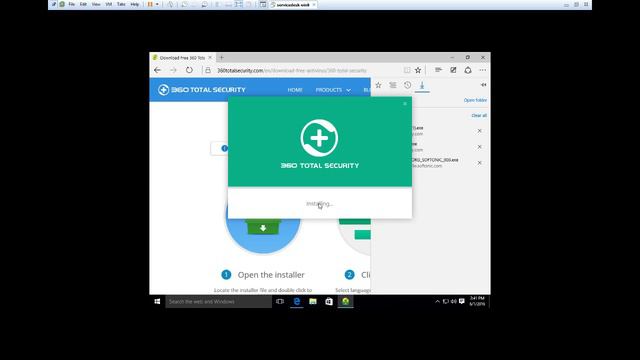Show Reading list in Hub panel
Viewport: 640px width, 360px height.
(393, 85)
